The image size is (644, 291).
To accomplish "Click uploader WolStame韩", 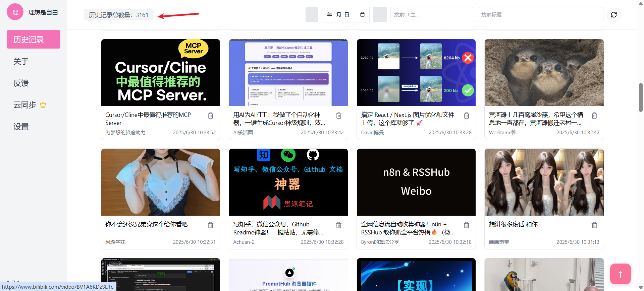I will click(502, 133).
